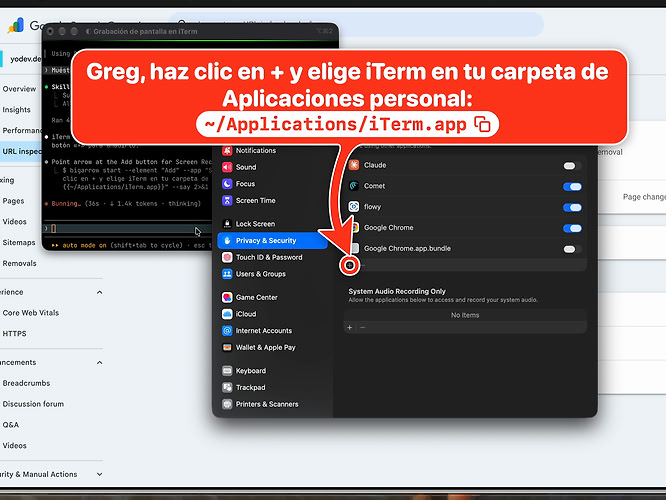Click the Search Console URL search bar
Screen dimensions: 666x500
point(357,24)
